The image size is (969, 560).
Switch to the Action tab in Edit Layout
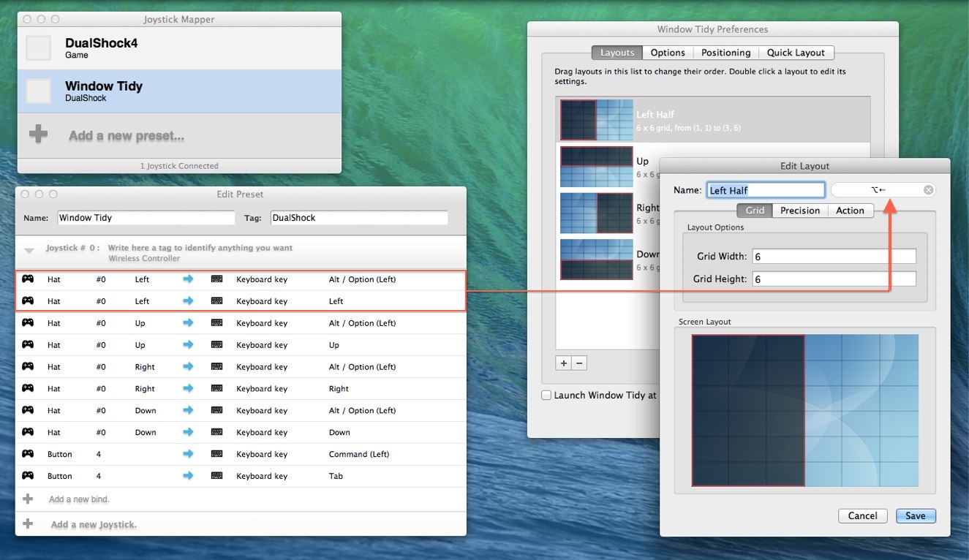[x=850, y=211]
